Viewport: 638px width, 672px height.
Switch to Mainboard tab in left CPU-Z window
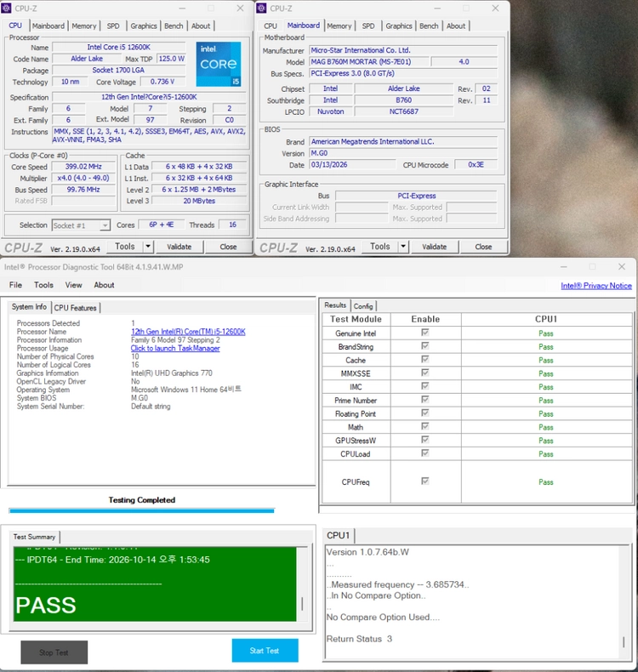pyautogui.click(x=48, y=26)
